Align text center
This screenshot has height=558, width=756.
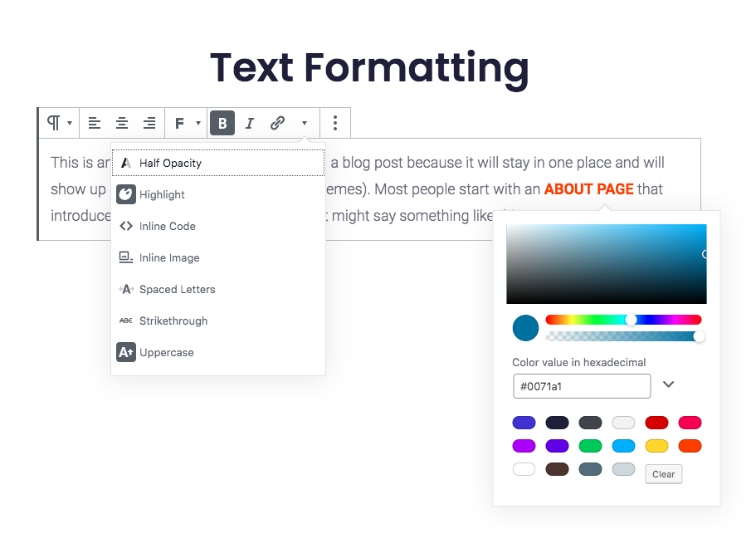122,123
